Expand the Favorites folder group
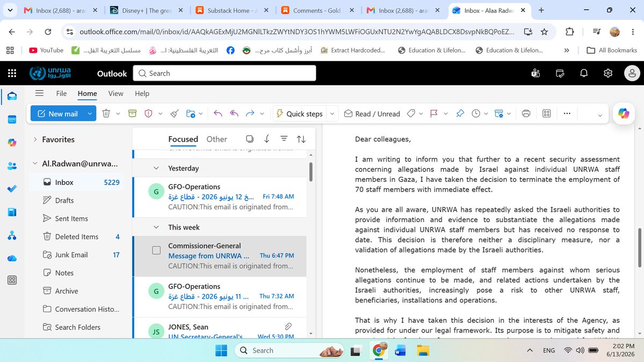The image size is (644, 362). pyautogui.click(x=35, y=139)
